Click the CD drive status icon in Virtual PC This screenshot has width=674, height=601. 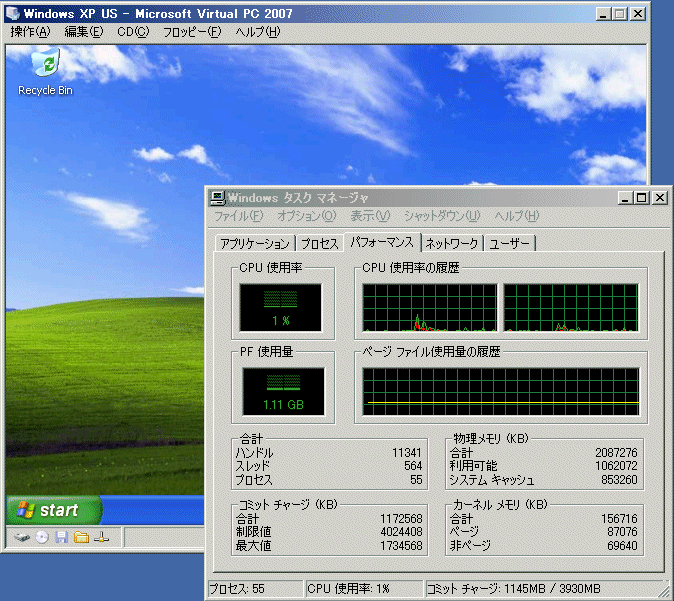point(42,537)
